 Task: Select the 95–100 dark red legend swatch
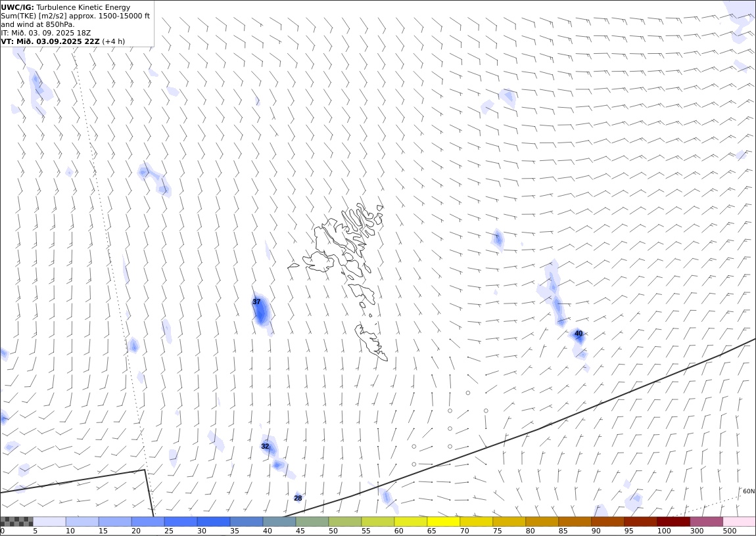640,522
